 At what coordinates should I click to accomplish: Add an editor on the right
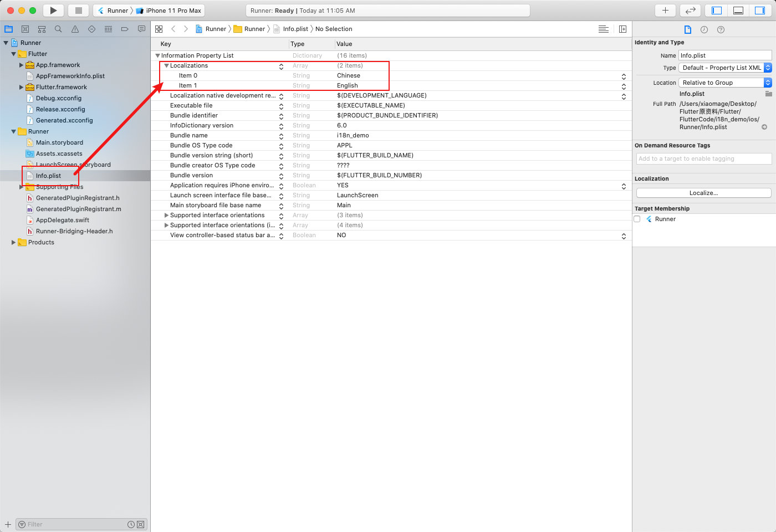pos(622,29)
